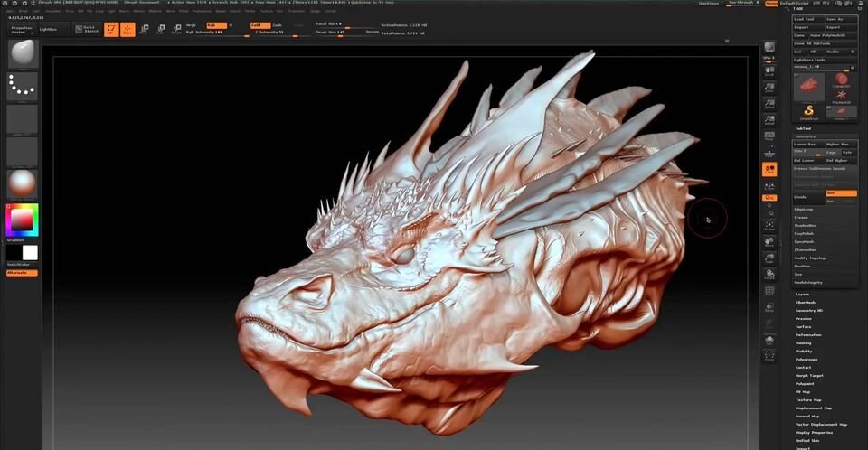Click the Load Tool button

tap(808, 19)
